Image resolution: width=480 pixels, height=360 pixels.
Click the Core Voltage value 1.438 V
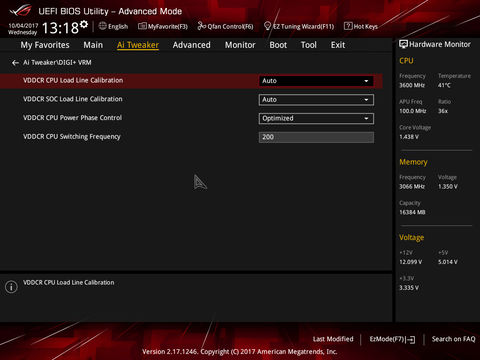tap(409, 137)
